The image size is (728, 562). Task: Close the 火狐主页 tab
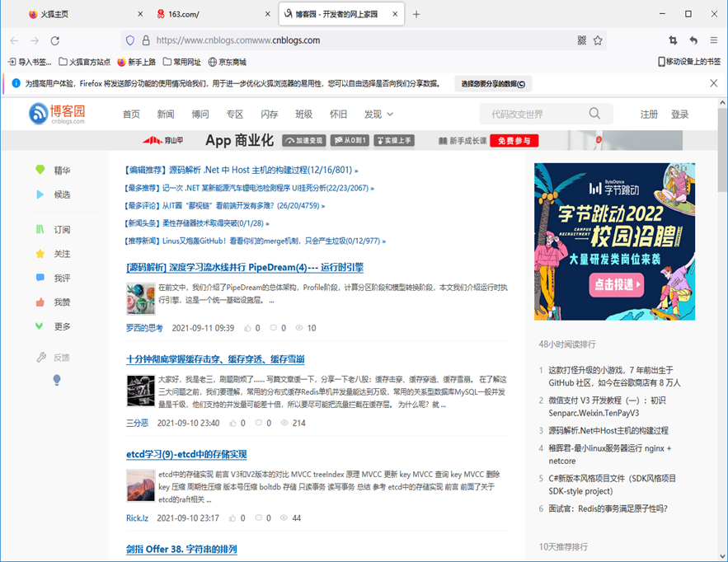click(x=140, y=14)
